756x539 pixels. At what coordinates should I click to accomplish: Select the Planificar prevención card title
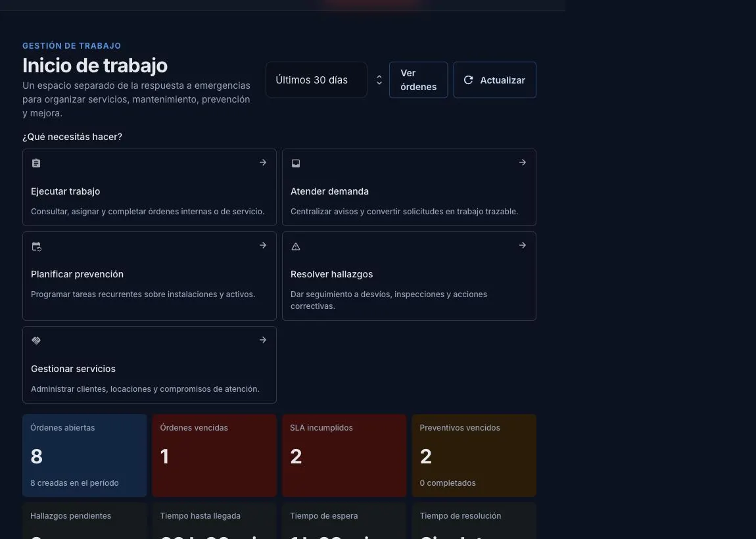(77, 274)
